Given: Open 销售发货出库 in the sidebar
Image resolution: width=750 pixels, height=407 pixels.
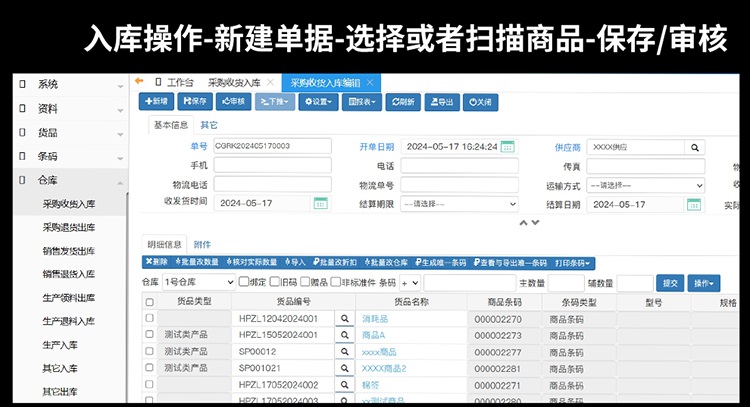Looking at the screenshot, I should (69, 251).
